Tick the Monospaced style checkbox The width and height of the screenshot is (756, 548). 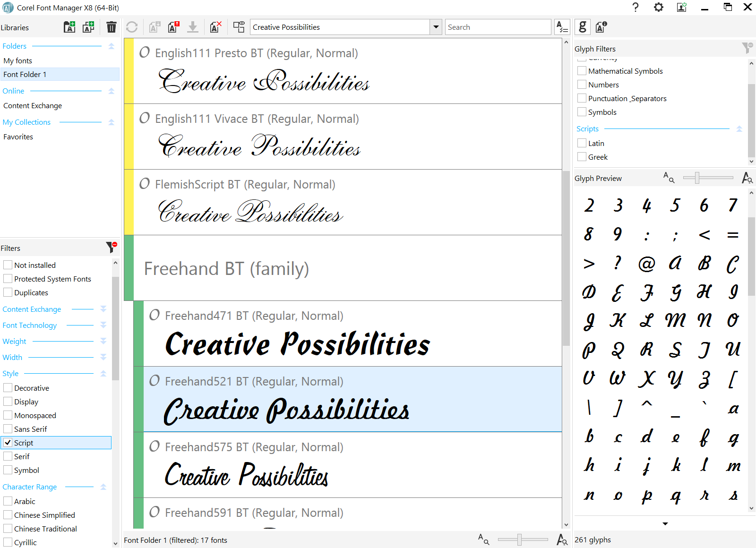click(8, 415)
